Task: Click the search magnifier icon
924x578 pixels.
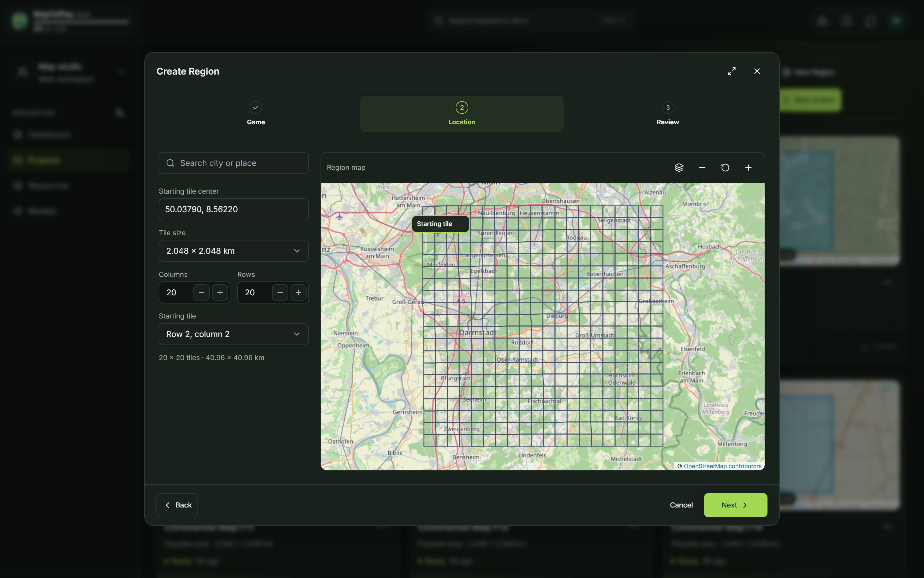Action: pos(170,163)
